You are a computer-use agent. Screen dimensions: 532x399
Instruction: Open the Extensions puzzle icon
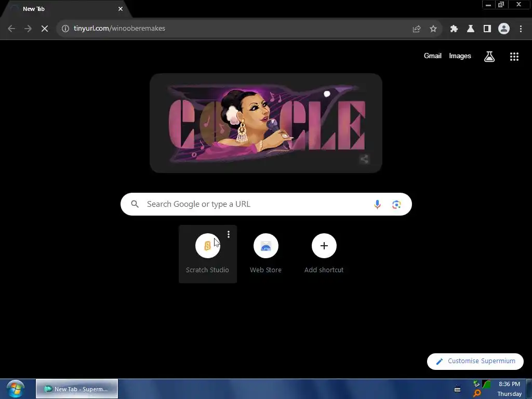point(454,29)
